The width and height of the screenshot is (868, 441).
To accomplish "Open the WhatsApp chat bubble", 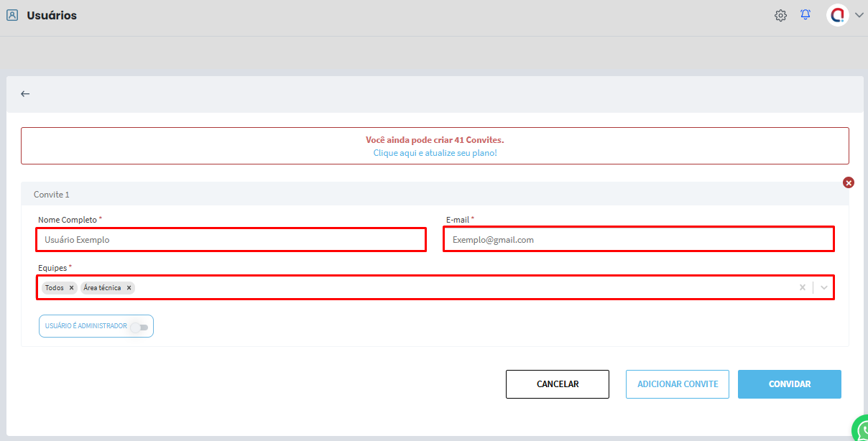I will 861,431.
